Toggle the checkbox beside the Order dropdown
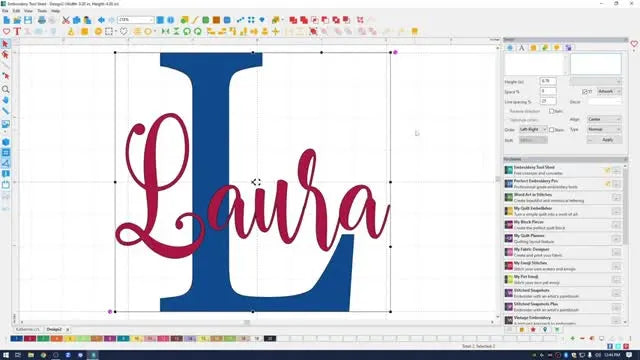The height and width of the screenshot is (360, 640). [551, 130]
